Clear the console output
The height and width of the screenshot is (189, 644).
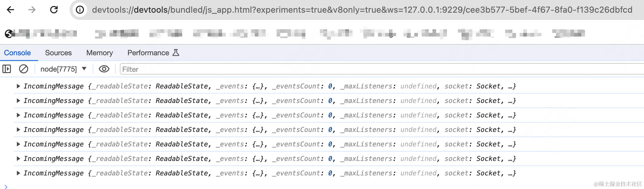point(24,69)
